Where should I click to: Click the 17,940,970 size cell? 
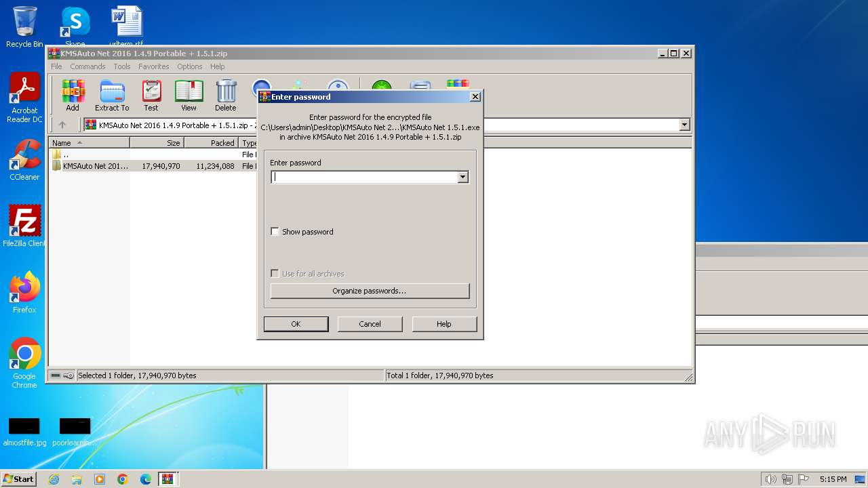point(161,166)
